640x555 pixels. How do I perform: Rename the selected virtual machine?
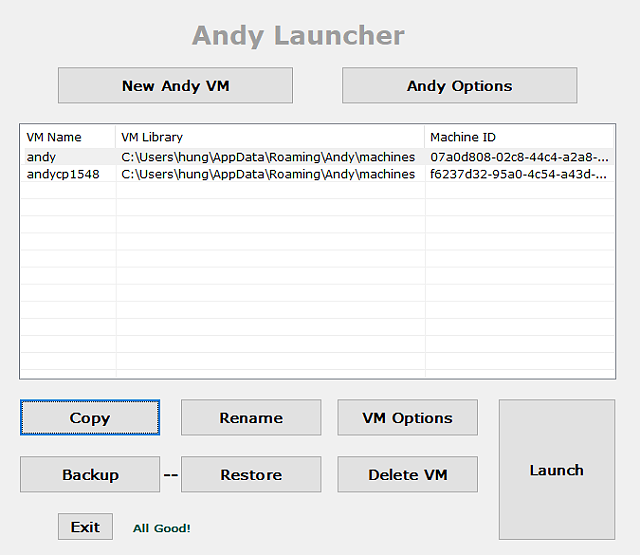tap(251, 417)
